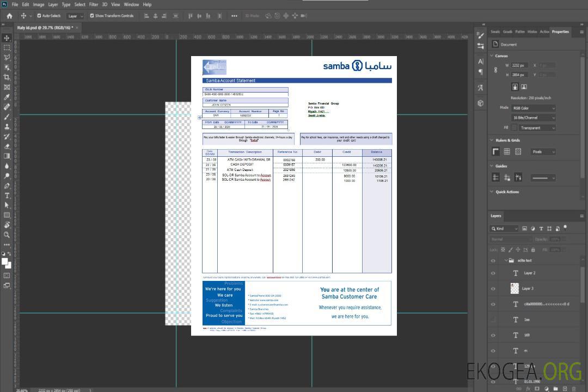This screenshot has width=588, height=392.
Task: Open the Window menu
Action: pyautogui.click(x=131, y=4)
